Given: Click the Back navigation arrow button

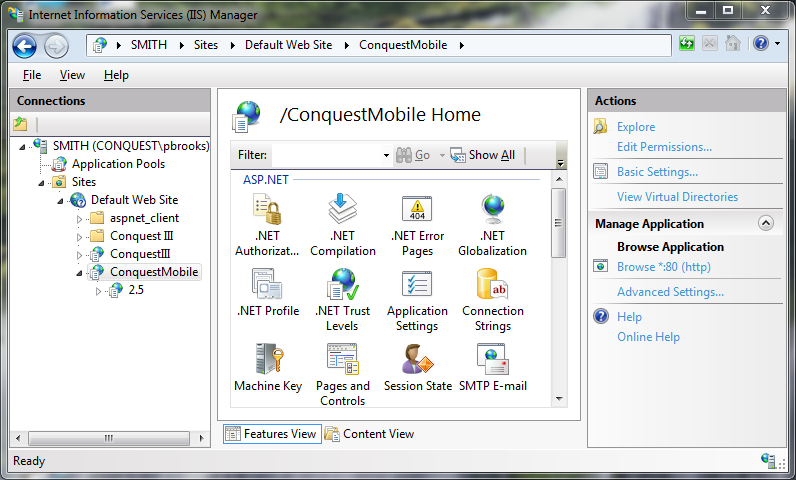Looking at the screenshot, I should click(x=24, y=46).
